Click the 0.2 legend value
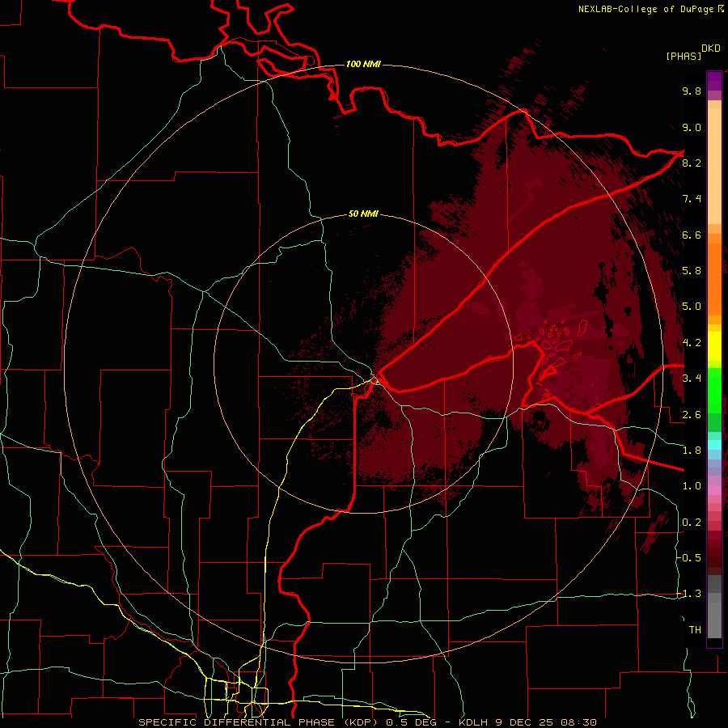This screenshot has width=728, height=728. coord(692,523)
